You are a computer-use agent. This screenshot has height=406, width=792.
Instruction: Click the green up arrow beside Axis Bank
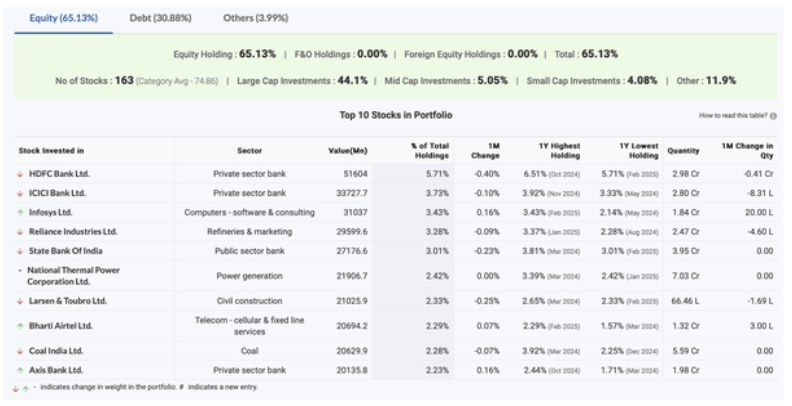pos(20,370)
